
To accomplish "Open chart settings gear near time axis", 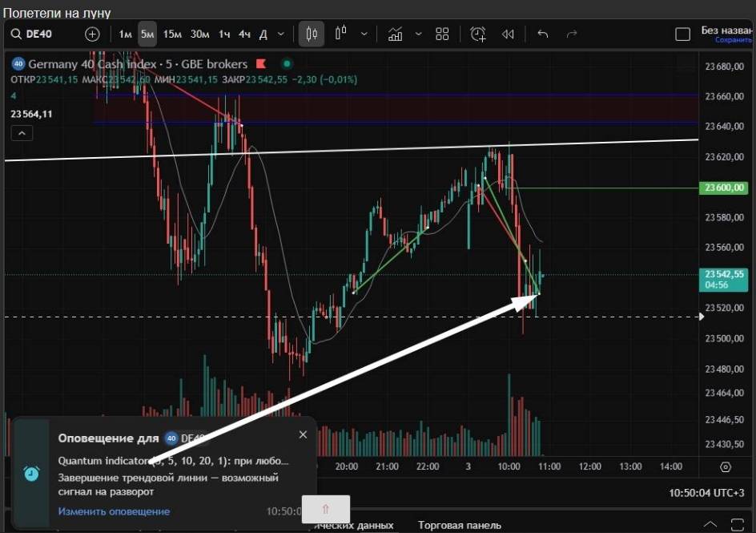I will [x=726, y=466].
